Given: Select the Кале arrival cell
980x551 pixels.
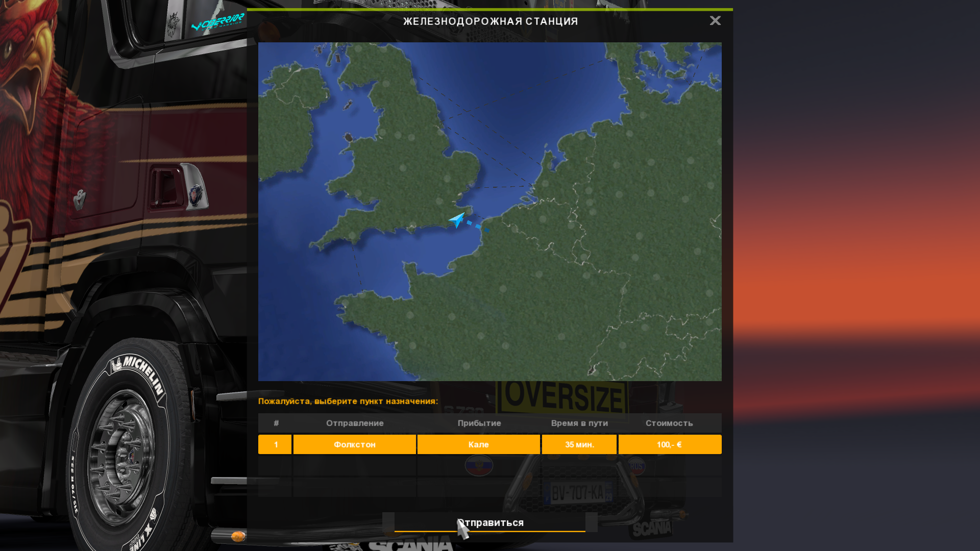Looking at the screenshot, I should tap(479, 444).
